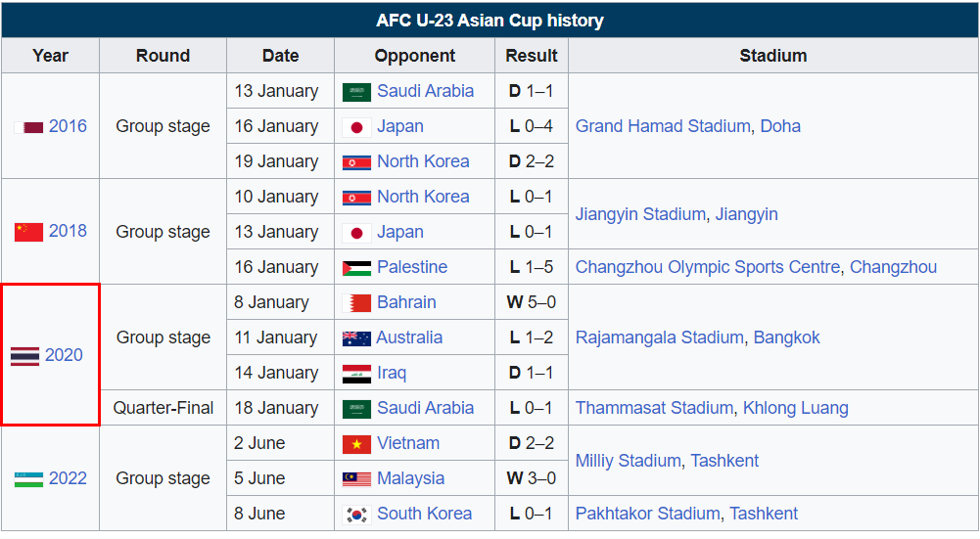
Task: Click the Malaysia opponent link
Action: (410, 478)
